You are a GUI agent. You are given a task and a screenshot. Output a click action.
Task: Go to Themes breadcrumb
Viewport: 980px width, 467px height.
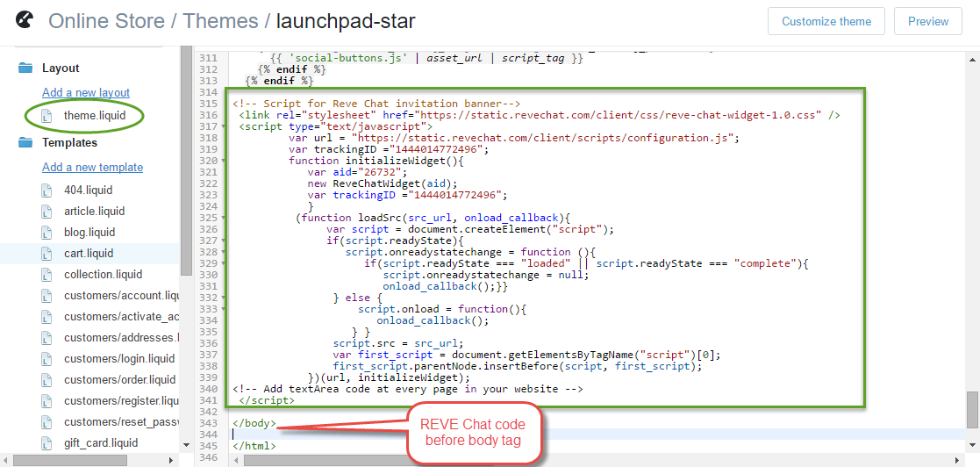(x=220, y=21)
